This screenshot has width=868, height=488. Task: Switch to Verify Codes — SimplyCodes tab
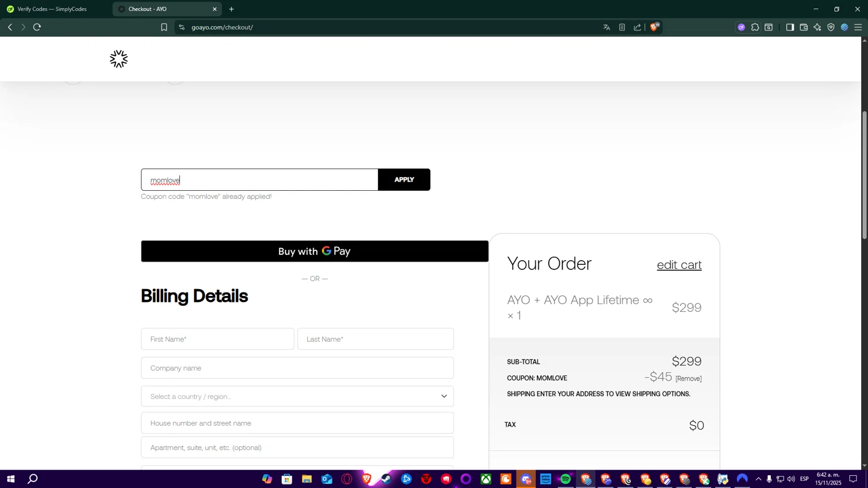52,9
